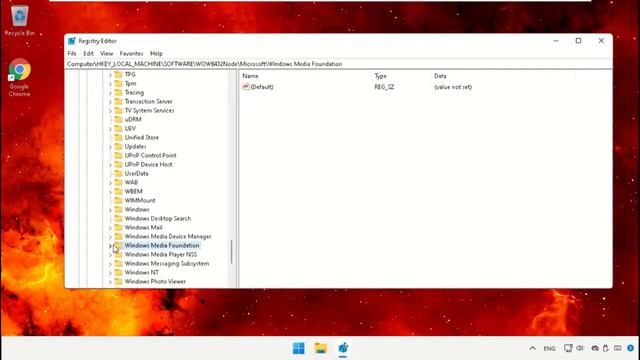Expand the Windows Mail key
Viewport: 640px width, 360px height.
point(110,227)
